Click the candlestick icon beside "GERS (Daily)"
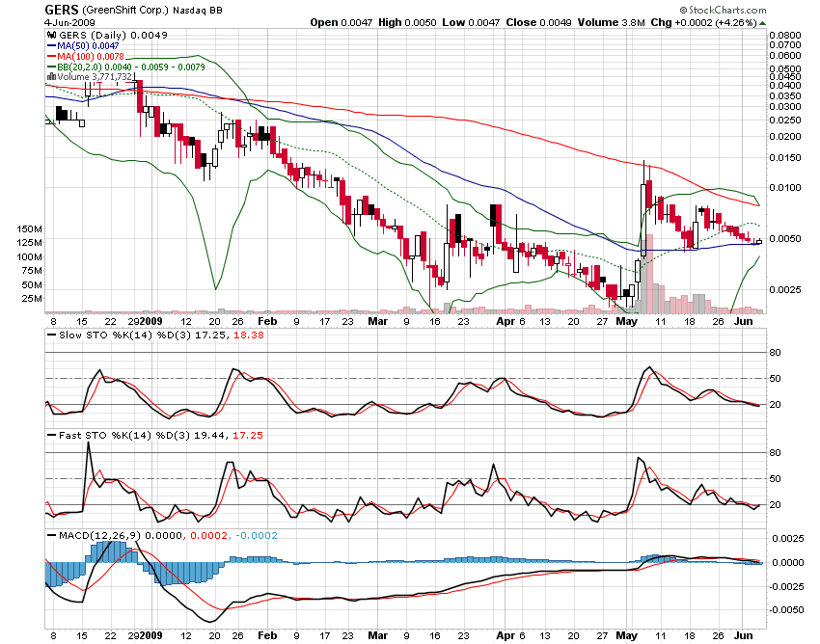Viewport: 820px width, 644px height. 51,35
